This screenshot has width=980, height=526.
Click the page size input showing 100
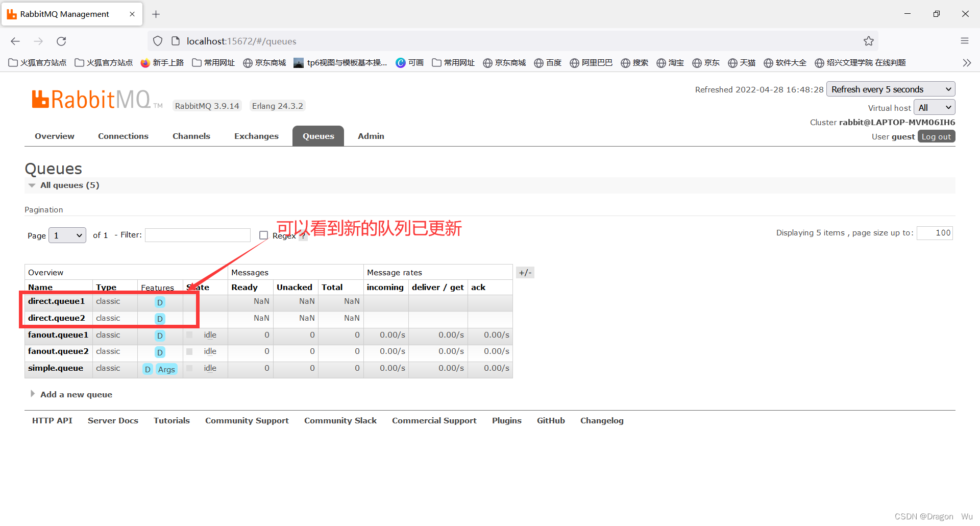coord(935,233)
